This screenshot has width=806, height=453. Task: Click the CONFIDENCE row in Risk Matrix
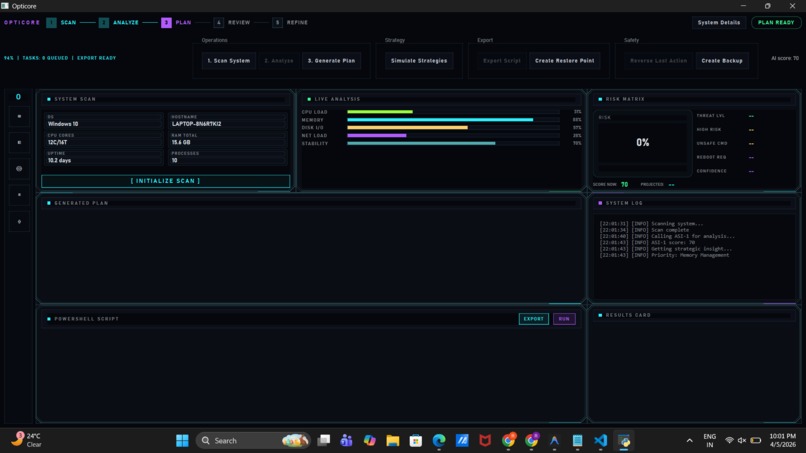coord(725,171)
